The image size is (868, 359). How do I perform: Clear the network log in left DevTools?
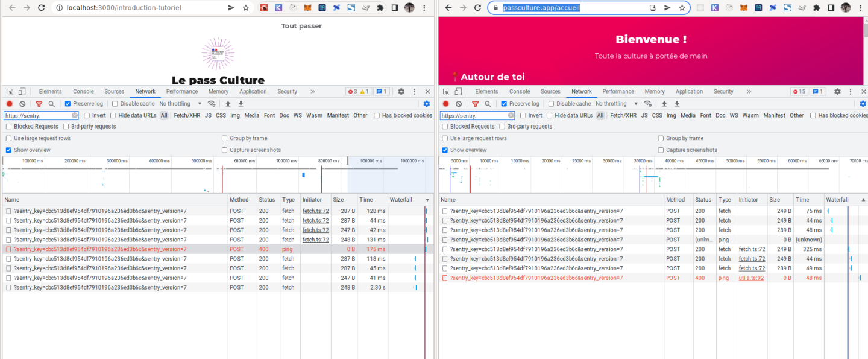pyautogui.click(x=22, y=104)
